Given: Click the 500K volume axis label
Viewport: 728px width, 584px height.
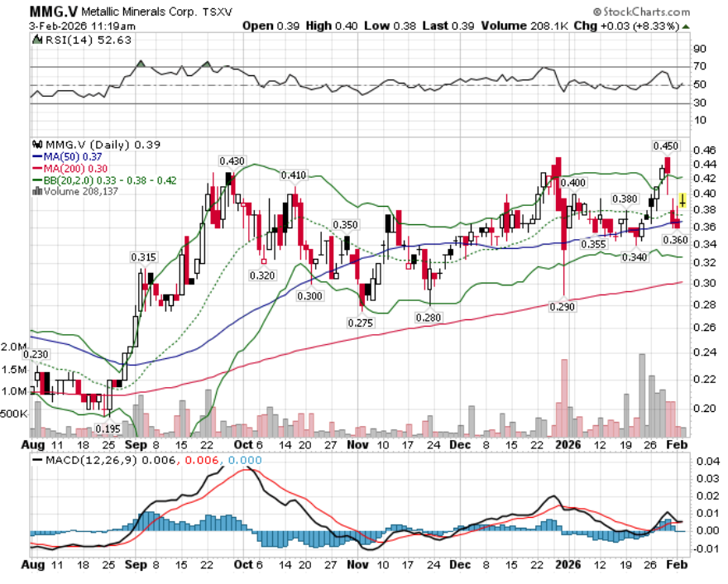Looking at the screenshot, I should tap(14, 414).
